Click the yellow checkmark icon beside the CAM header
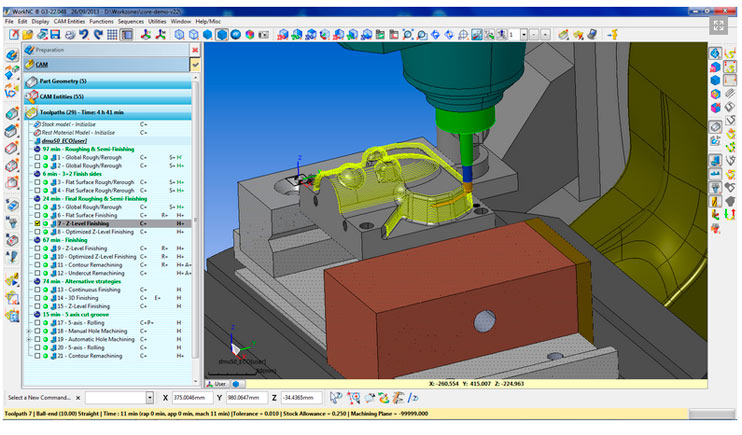 point(195,64)
